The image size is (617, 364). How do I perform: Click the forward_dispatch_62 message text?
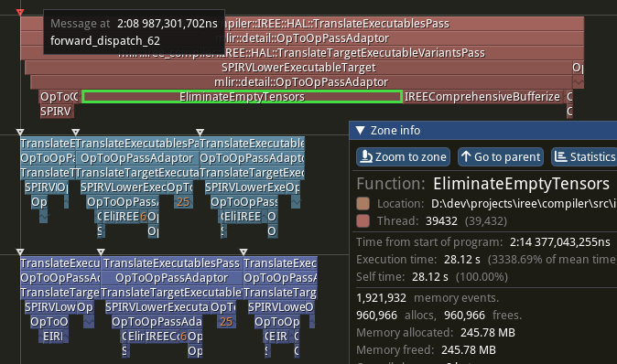pos(105,41)
